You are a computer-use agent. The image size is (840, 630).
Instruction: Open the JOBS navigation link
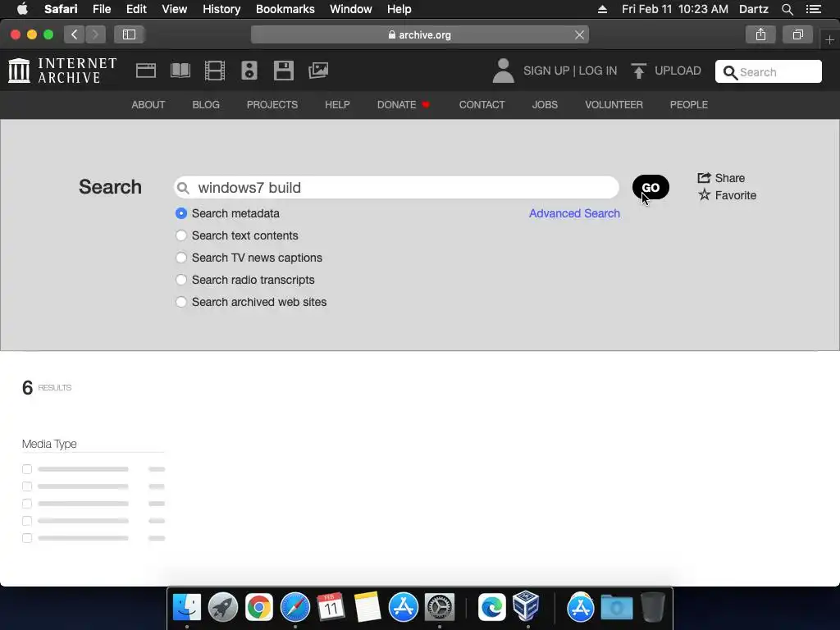coord(545,104)
